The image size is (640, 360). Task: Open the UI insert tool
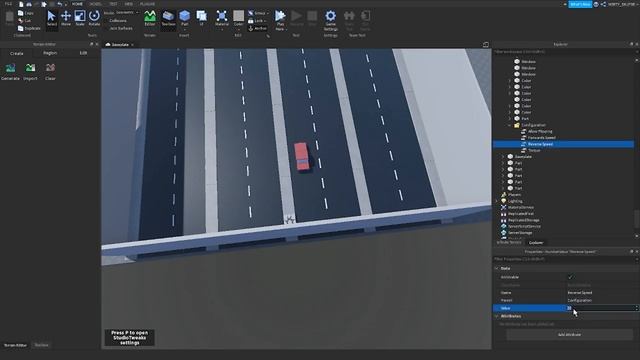tap(202, 18)
